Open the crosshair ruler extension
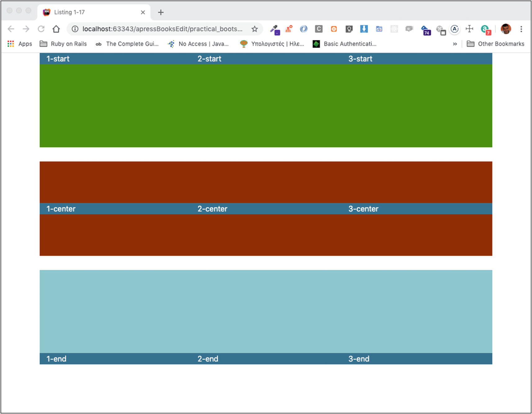This screenshot has width=532, height=414. (469, 29)
